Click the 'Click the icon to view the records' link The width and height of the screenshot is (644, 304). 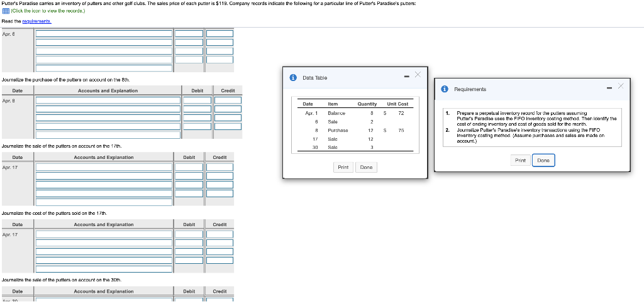pyautogui.click(x=48, y=11)
